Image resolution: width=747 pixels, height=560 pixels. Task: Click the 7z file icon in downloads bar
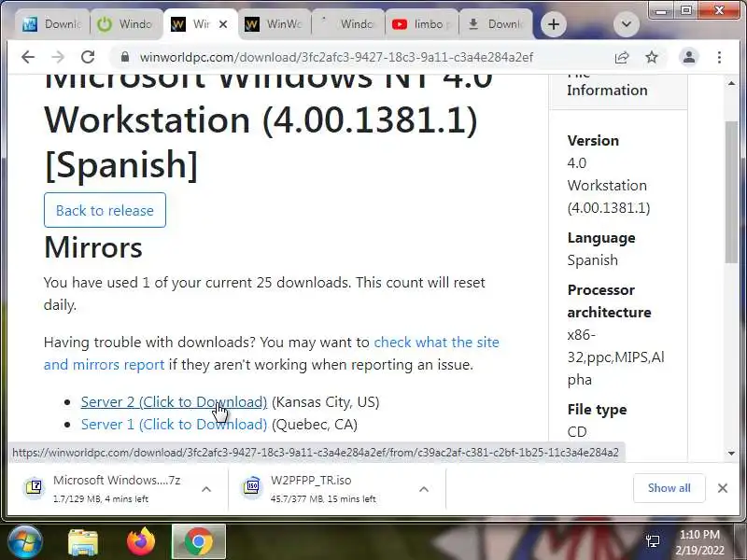(x=35, y=487)
